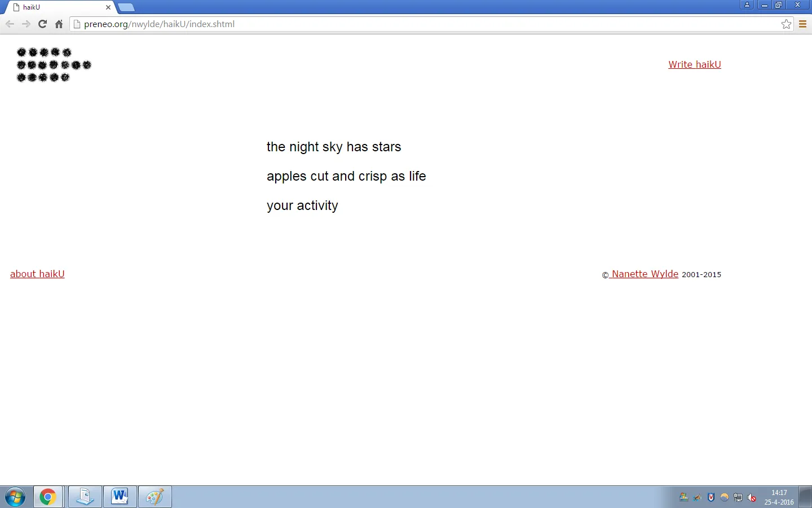The image size is (812, 508).
Task: Switch to Microsoft Word in taskbar
Action: point(120,497)
